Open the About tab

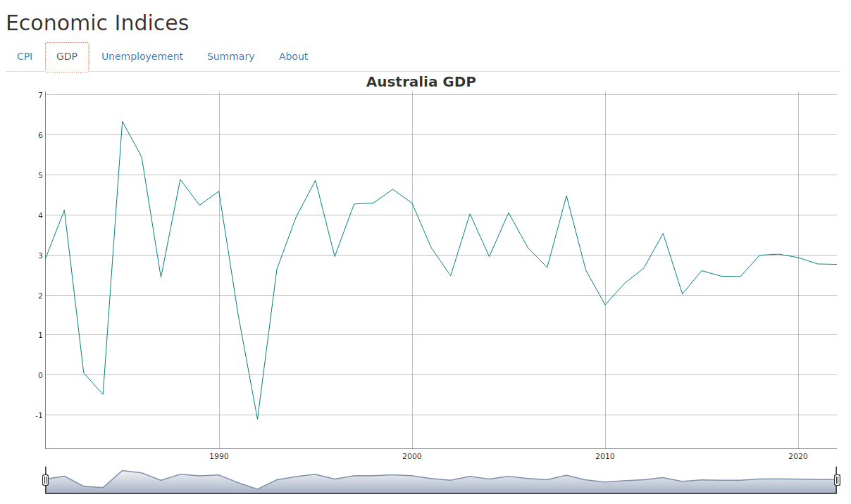coord(293,57)
